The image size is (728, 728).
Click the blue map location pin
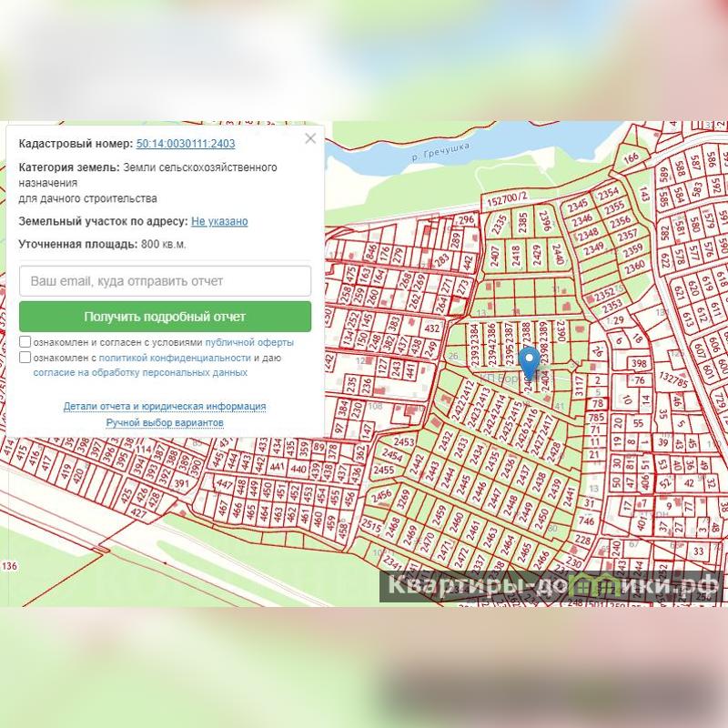tap(529, 361)
